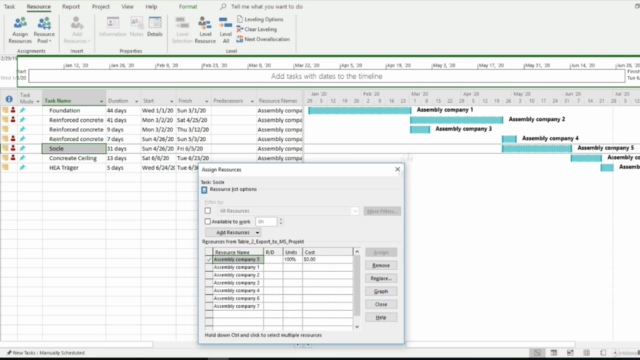Click the Socle Gantt bar

537,149
